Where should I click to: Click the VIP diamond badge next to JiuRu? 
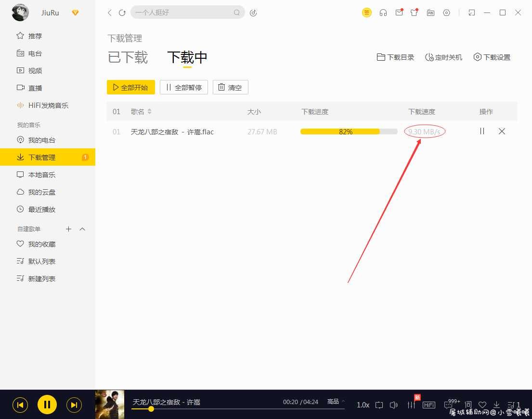[75, 13]
